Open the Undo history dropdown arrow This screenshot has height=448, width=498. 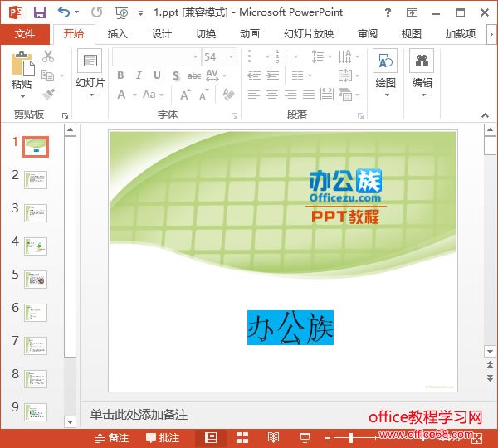pos(77,12)
